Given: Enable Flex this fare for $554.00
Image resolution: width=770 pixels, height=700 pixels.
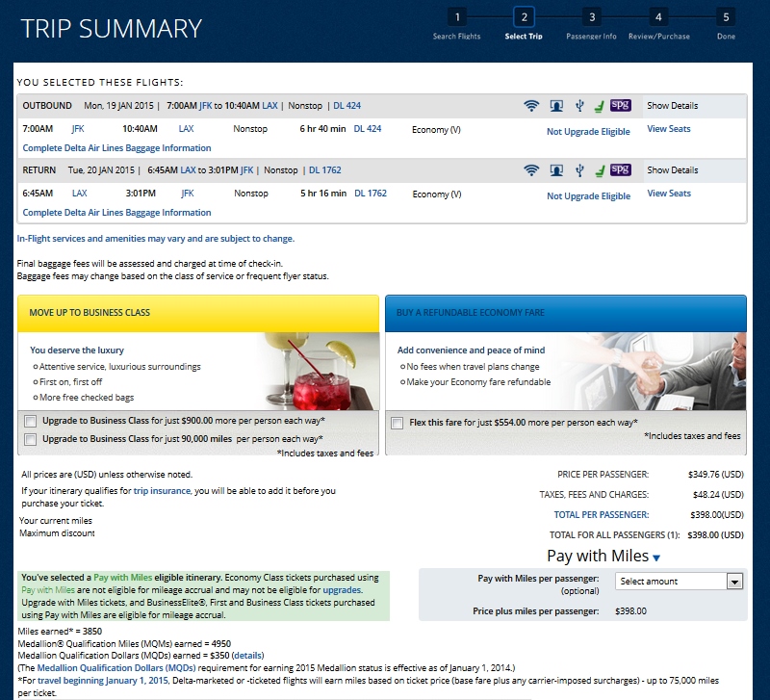Looking at the screenshot, I should pos(398,423).
